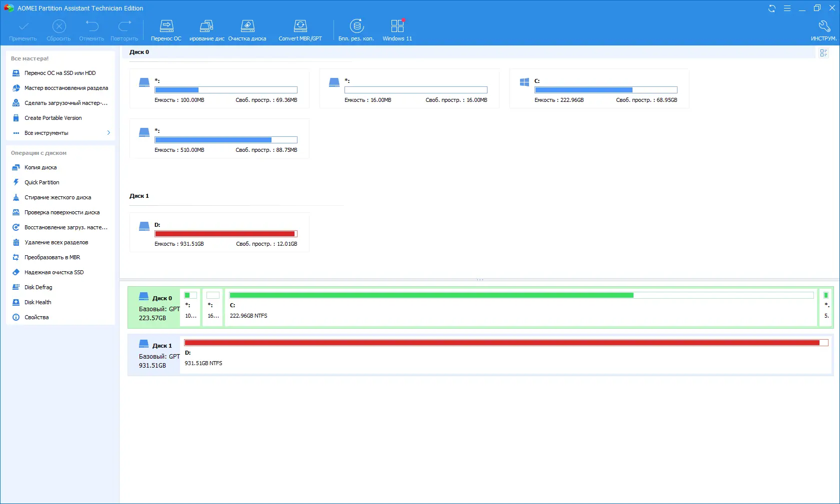Image resolution: width=840 pixels, height=504 pixels.
Task: Click the Диск 1 heading in upper panel
Action: pyautogui.click(x=139, y=196)
